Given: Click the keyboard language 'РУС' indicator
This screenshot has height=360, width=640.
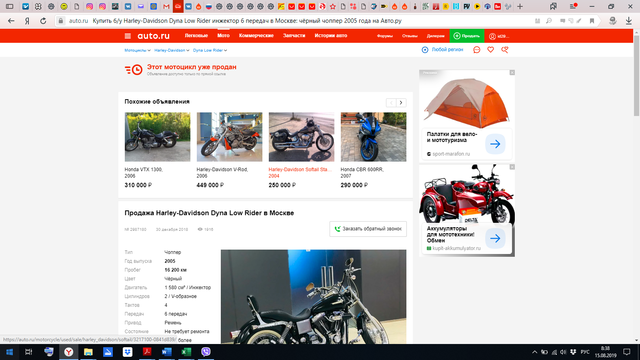Looking at the screenshot, I should click(585, 352).
